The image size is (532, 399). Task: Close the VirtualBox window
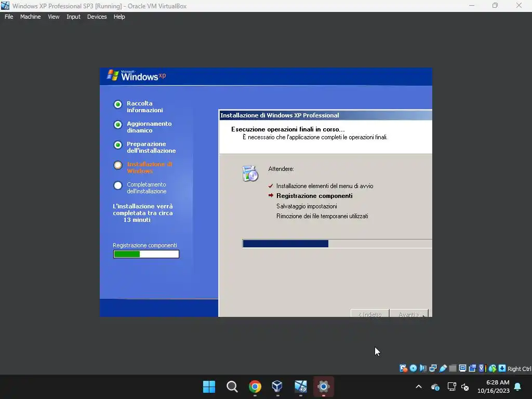519,6
